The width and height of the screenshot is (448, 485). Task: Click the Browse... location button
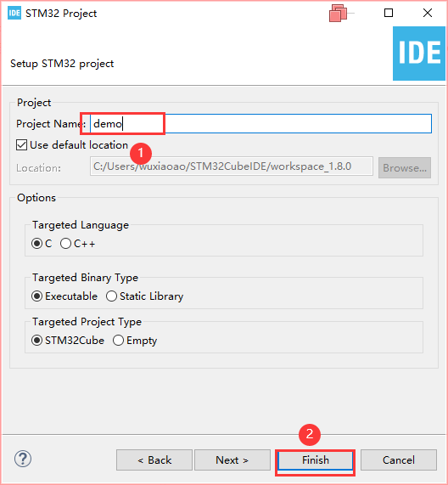(405, 167)
